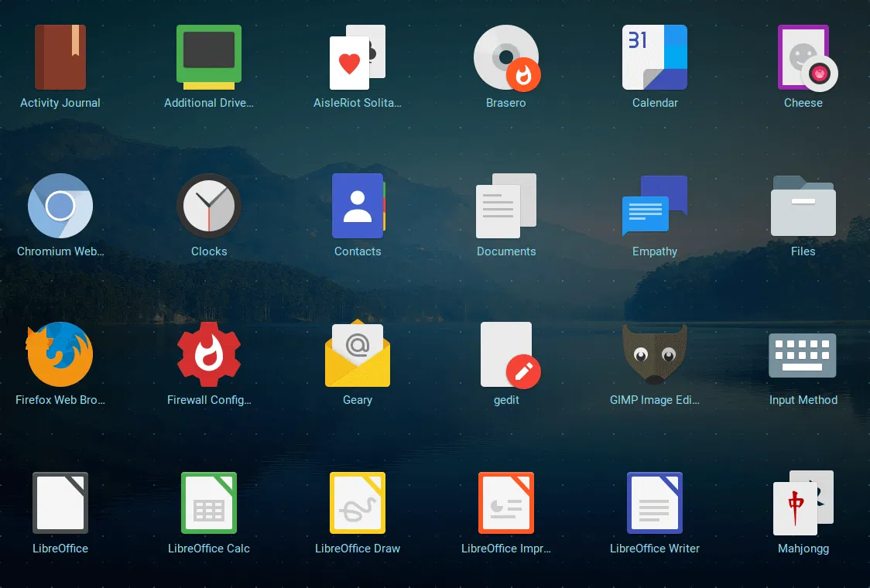Open the Calendar app

point(655,57)
